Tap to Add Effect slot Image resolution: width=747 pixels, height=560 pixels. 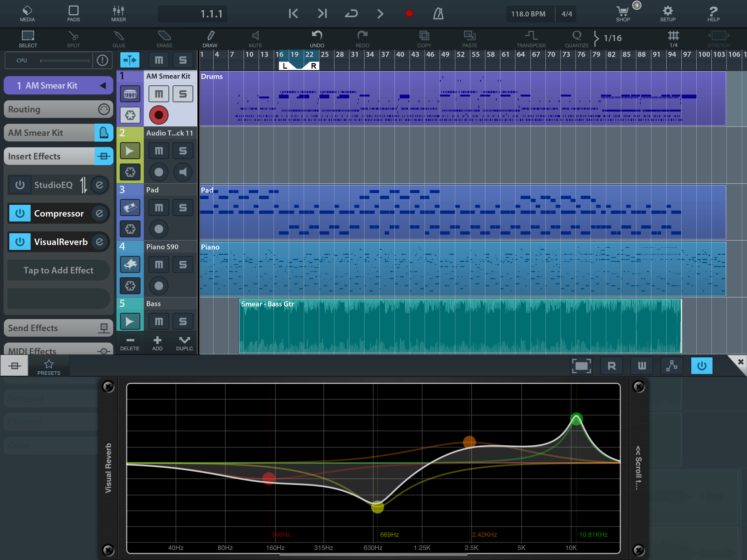[59, 270]
